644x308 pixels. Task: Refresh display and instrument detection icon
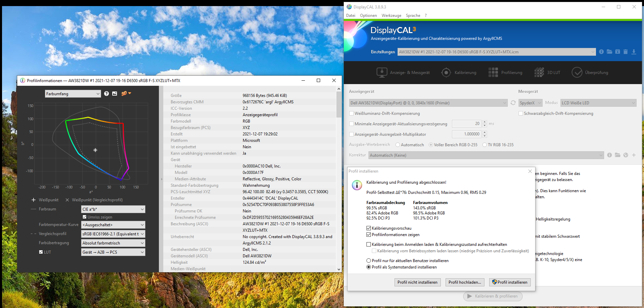(x=513, y=103)
